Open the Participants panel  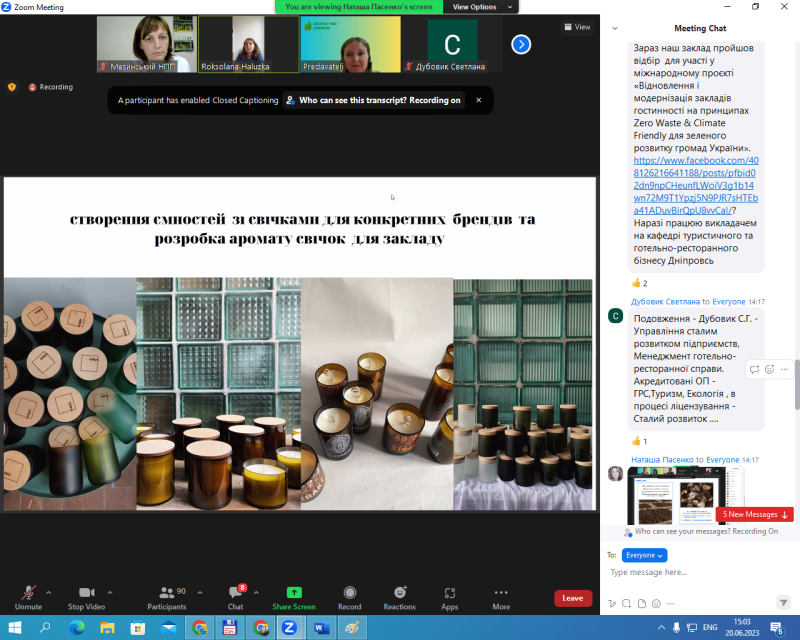point(167,597)
